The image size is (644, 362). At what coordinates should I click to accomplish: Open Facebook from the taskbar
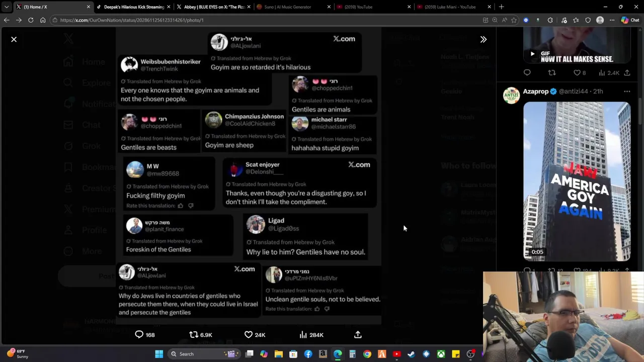[308, 354]
